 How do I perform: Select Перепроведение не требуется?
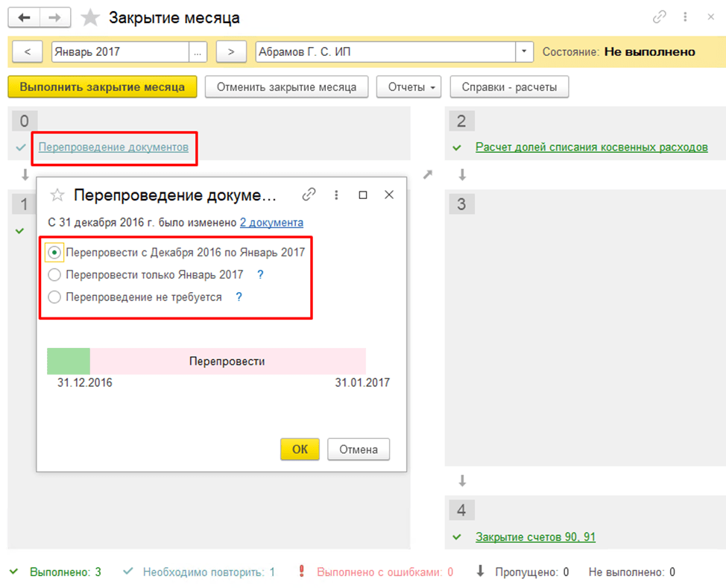tap(54, 297)
